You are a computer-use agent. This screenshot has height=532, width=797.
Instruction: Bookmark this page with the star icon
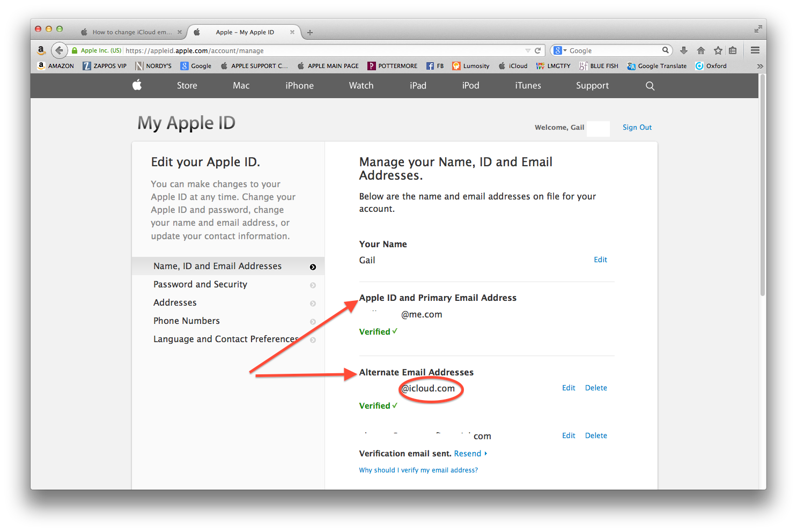(x=718, y=50)
